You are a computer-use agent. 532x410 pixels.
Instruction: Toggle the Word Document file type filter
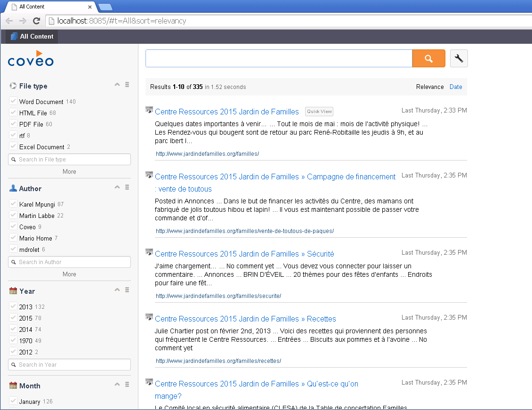pyautogui.click(x=12, y=101)
